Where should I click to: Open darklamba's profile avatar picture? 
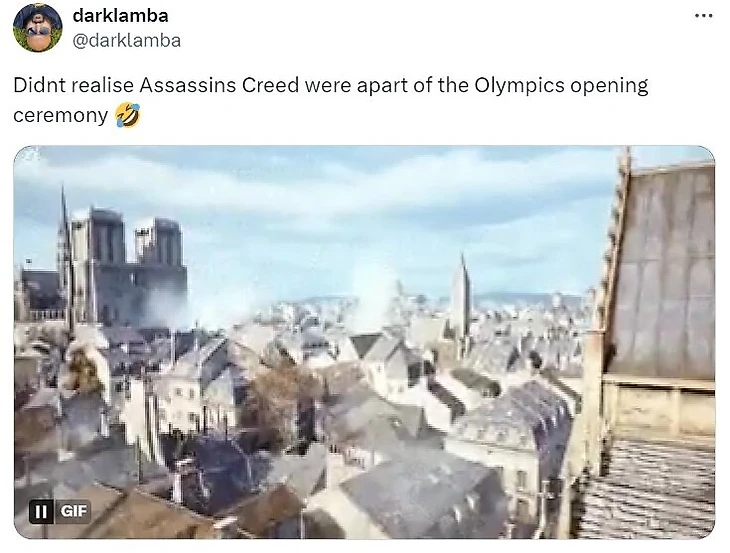coord(38,27)
